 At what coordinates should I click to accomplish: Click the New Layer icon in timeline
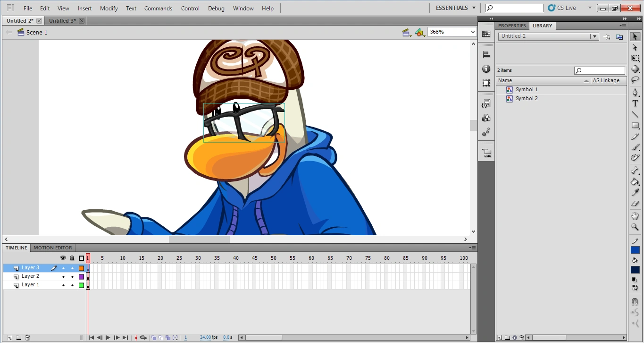[10, 338]
